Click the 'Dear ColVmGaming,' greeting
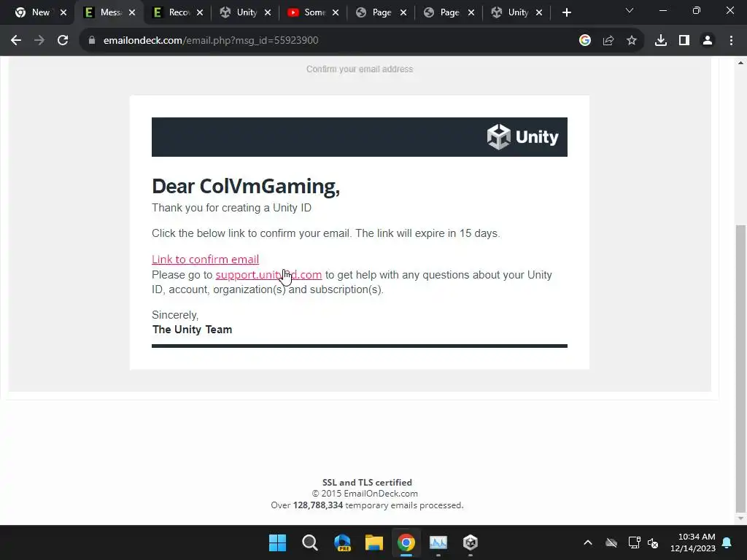747x560 pixels. tap(246, 186)
